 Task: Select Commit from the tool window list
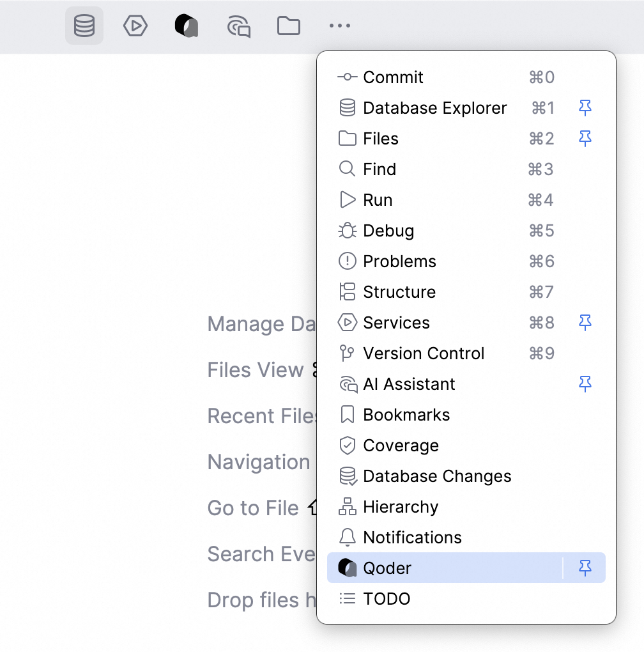point(393,77)
